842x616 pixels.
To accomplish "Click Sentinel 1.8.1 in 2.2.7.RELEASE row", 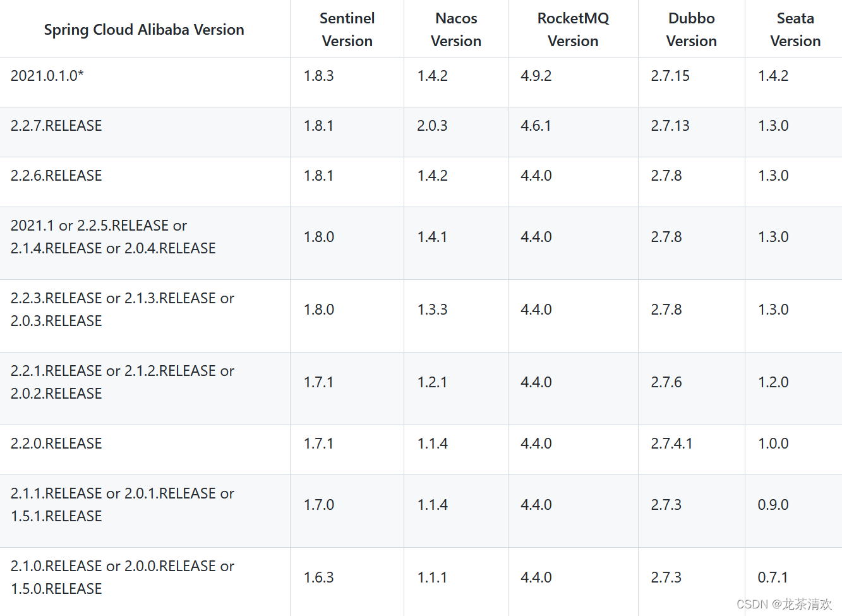I will [x=319, y=126].
